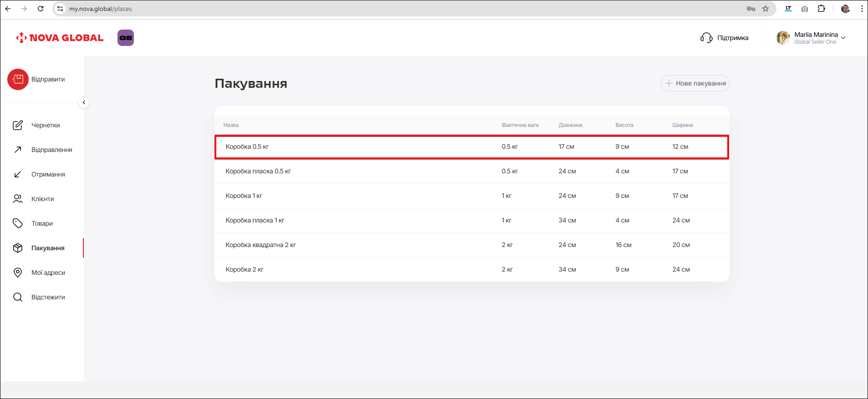
Task: Click the Nova Global logo link
Action: pos(60,38)
